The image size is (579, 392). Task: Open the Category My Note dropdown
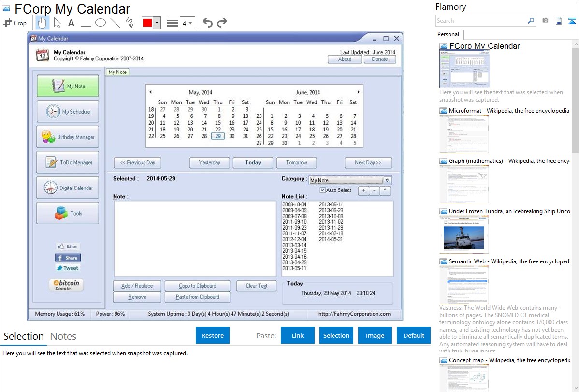(350, 180)
